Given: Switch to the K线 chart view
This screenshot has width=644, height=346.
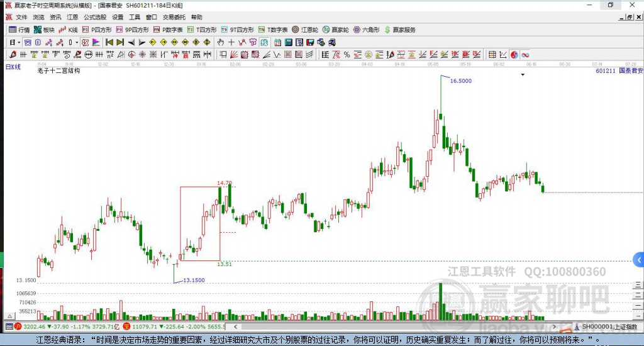Looking at the screenshot, I should 68,30.
